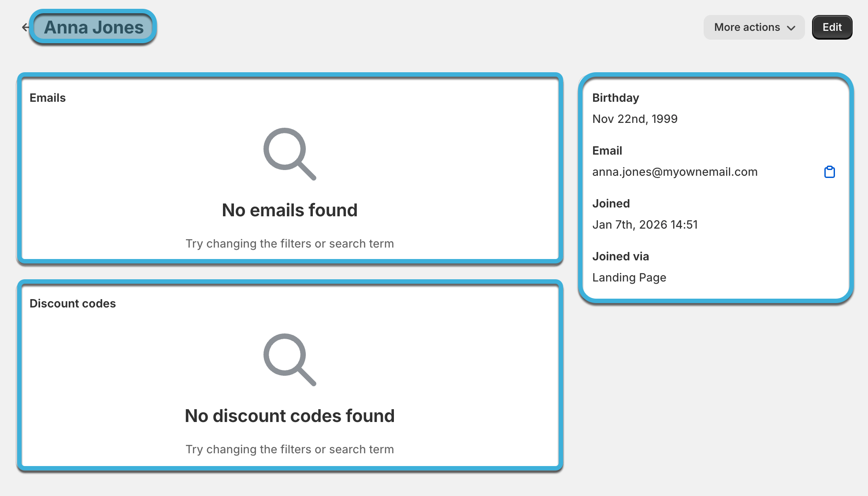868x496 pixels.
Task: Click the magnifier icon in Discount codes card
Action: (x=289, y=359)
